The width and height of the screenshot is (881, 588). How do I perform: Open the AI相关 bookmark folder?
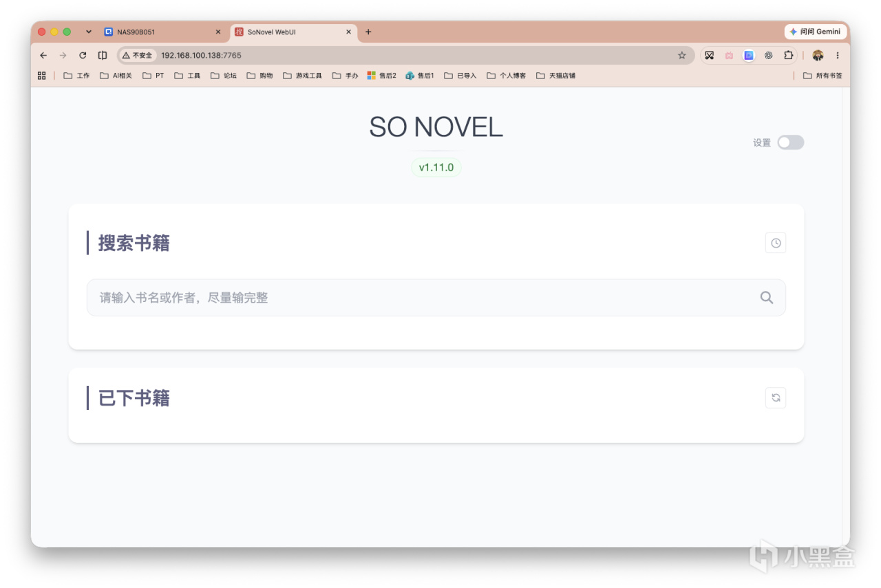tap(116, 76)
